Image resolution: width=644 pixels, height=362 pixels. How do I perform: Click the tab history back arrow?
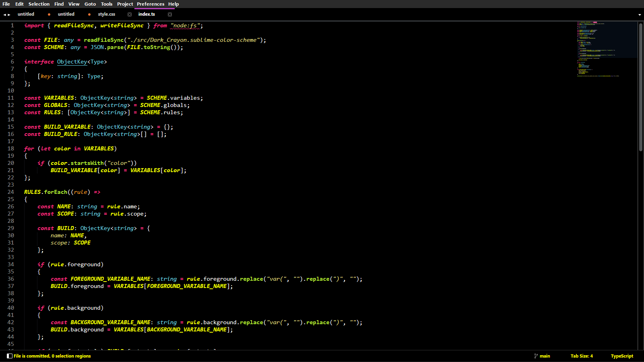pyautogui.click(x=5, y=14)
